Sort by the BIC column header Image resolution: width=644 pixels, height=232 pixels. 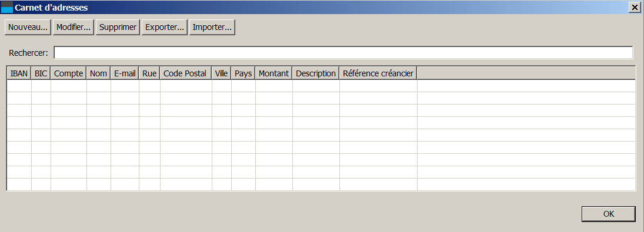pyautogui.click(x=41, y=73)
